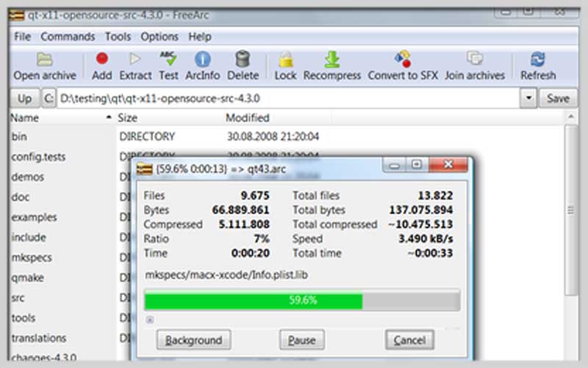Join archives using the toolbar icon
The height and width of the screenshot is (368, 588).
click(475, 66)
